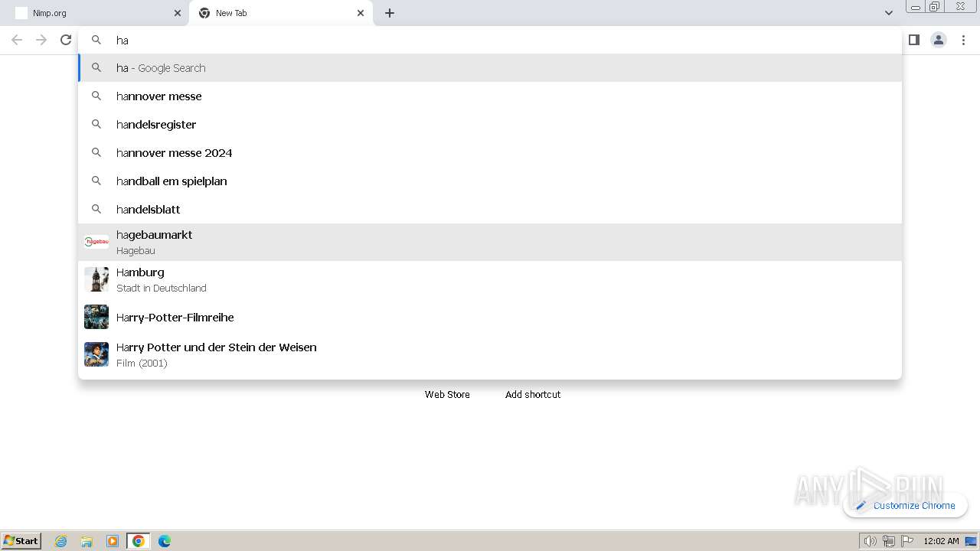Pick the 'handelsblatt' suggestion

(x=490, y=210)
